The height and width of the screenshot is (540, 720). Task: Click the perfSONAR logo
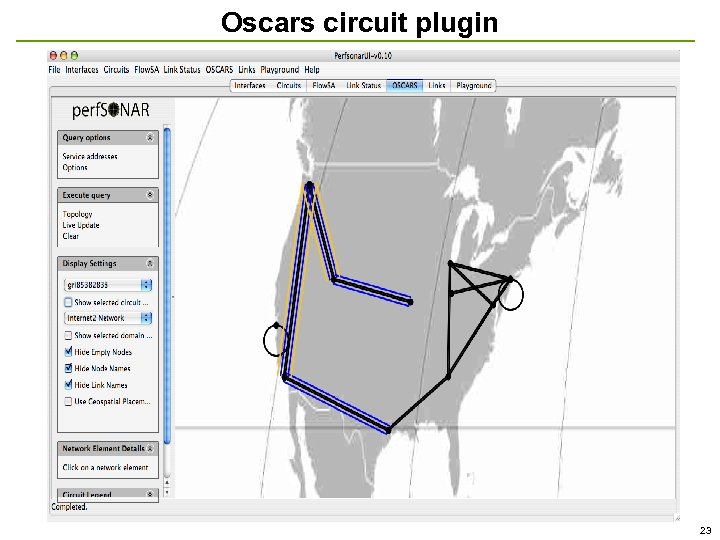(x=111, y=110)
